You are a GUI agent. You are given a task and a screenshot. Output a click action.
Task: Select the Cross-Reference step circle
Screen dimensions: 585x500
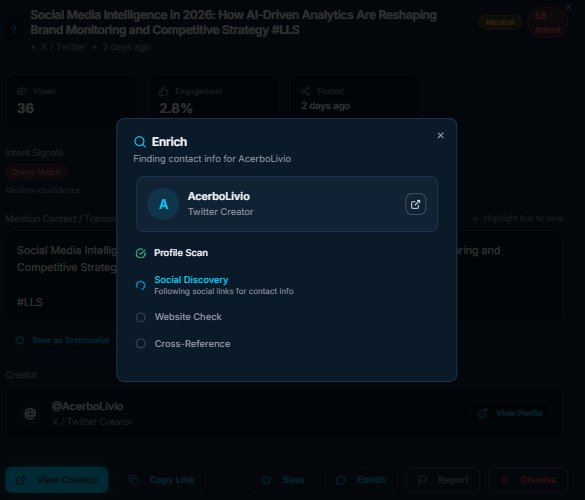point(141,344)
